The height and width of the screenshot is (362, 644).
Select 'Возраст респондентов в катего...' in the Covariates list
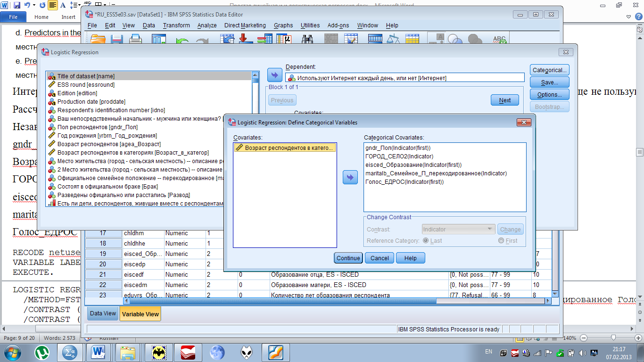pyautogui.click(x=285, y=148)
